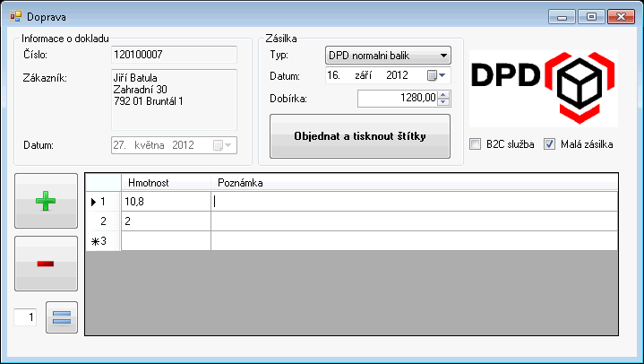Click the Hmotnost column header
Image resolution: width=644 pixels, height=364 pixels.
click(x=166, y=182)
